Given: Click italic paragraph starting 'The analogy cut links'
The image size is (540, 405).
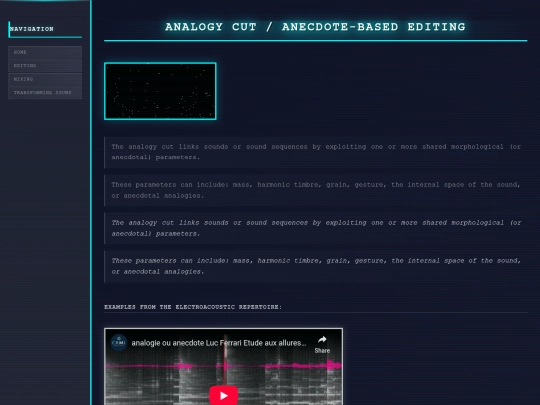Looking at the screenshot, I should pyautogui.click(x=316, y=228).
